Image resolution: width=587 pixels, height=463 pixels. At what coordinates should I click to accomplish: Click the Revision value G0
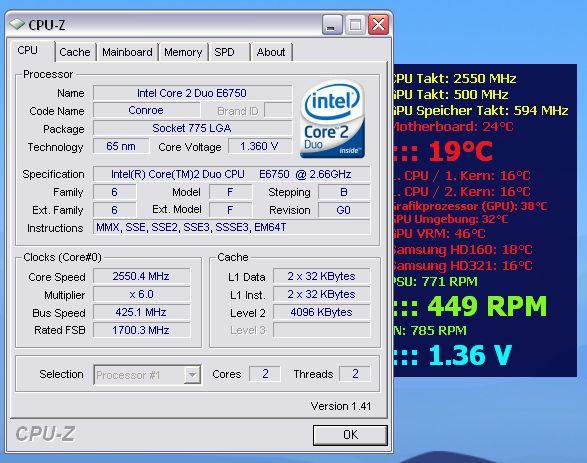344,210
